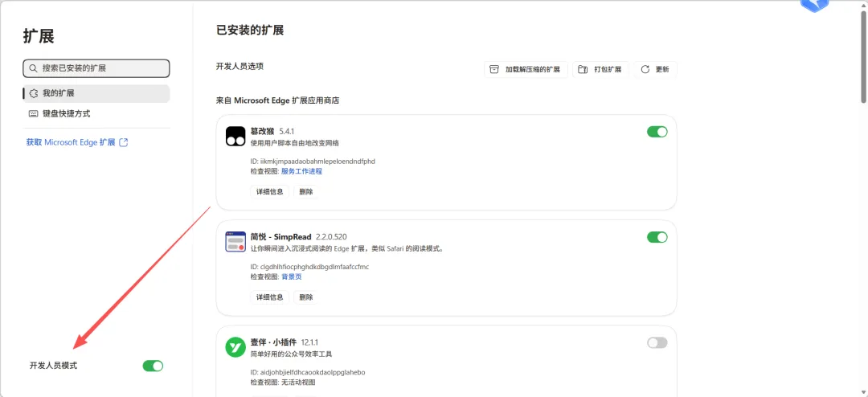The image size is (868, 397).
Task: Disable the 篡改猴 extension toggle
Action: coord(657,132)
